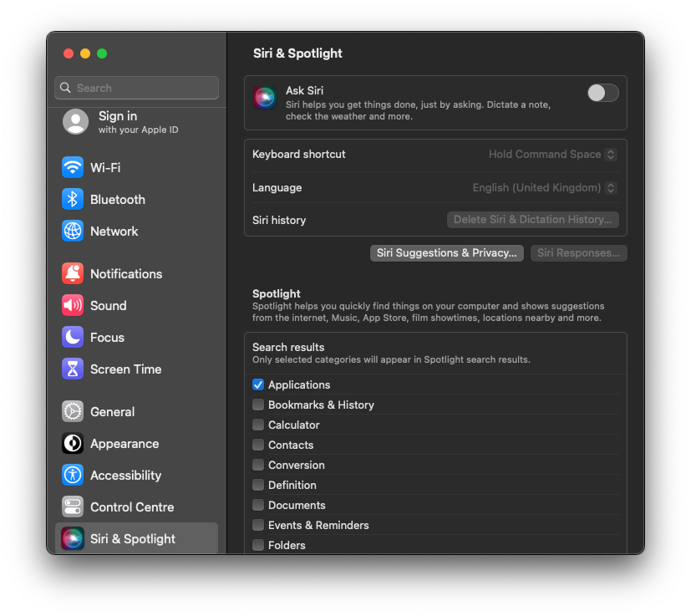Screen dimensions: 691x616
Task: Check the Contacts checkbox
Action: [x=258, y=445]
